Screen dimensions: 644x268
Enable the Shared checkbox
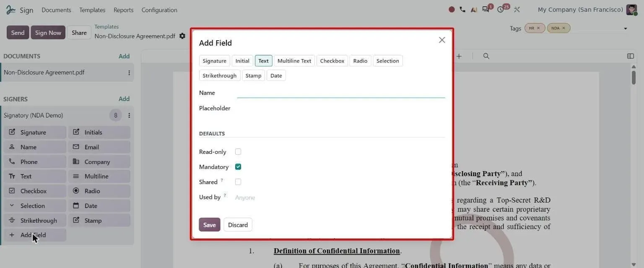(238, 182)
